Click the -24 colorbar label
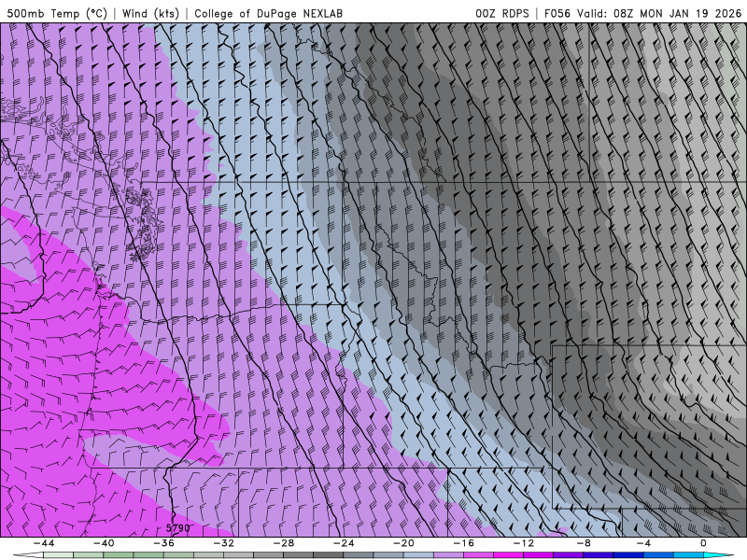The image size is (747, 560). pyautogui.click(x=344, y=543)
